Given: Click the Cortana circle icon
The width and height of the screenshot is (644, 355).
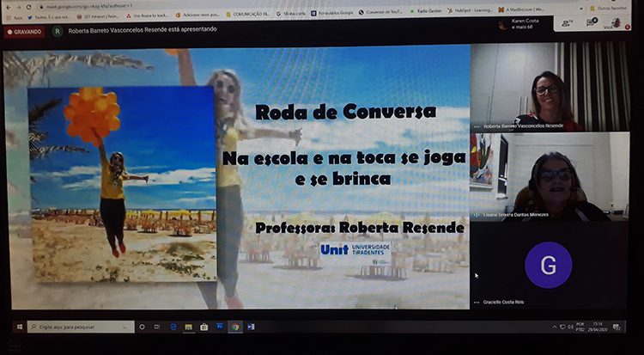Looking at the screenshot, I should (142, 327).
